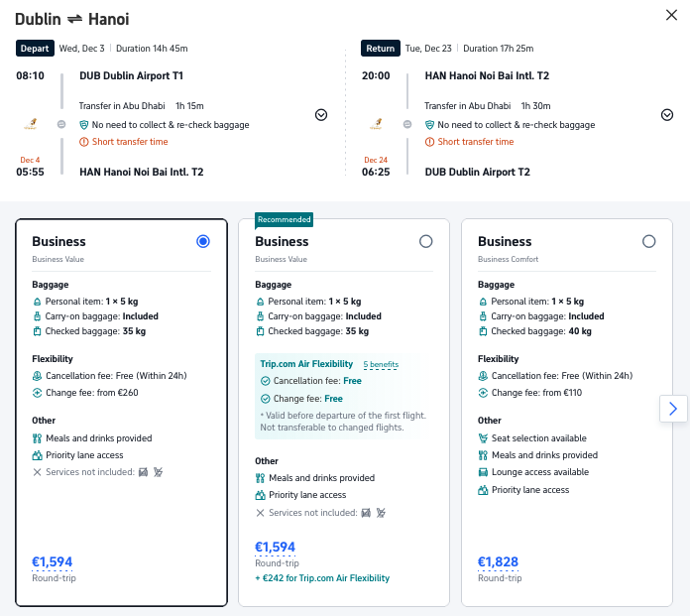Screen dimensions: 690x616
Task: Click the return flight airline logo
Action: coord(376,125)
